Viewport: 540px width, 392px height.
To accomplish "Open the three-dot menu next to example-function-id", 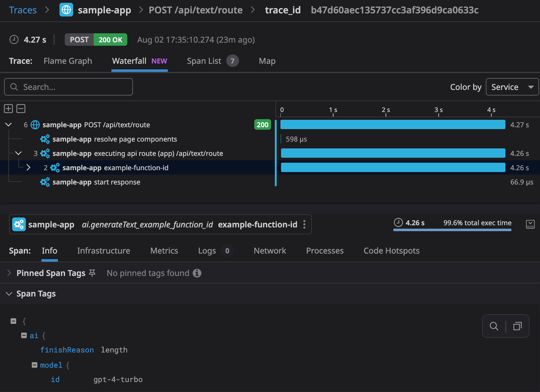I will coord(304,224).
